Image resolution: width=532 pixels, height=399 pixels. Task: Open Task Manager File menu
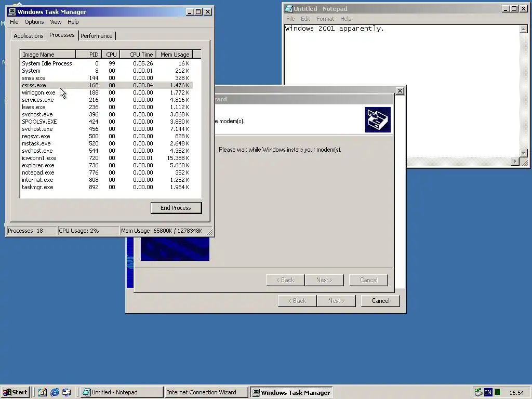click(14, 22)
